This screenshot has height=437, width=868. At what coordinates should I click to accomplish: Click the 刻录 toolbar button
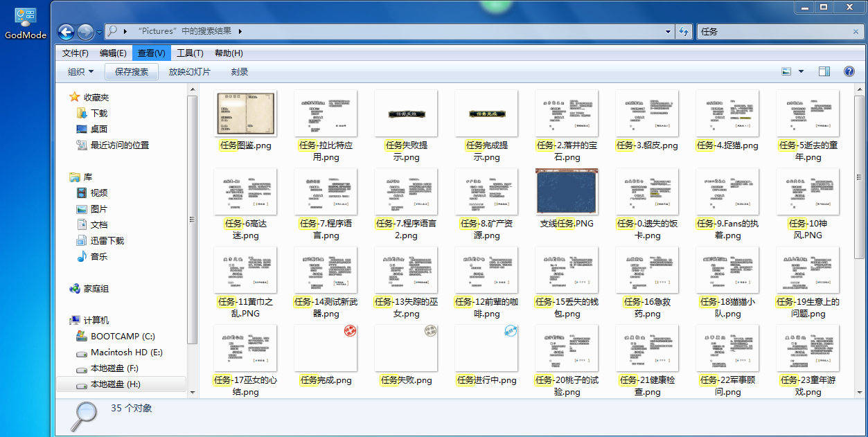(240, 71)
